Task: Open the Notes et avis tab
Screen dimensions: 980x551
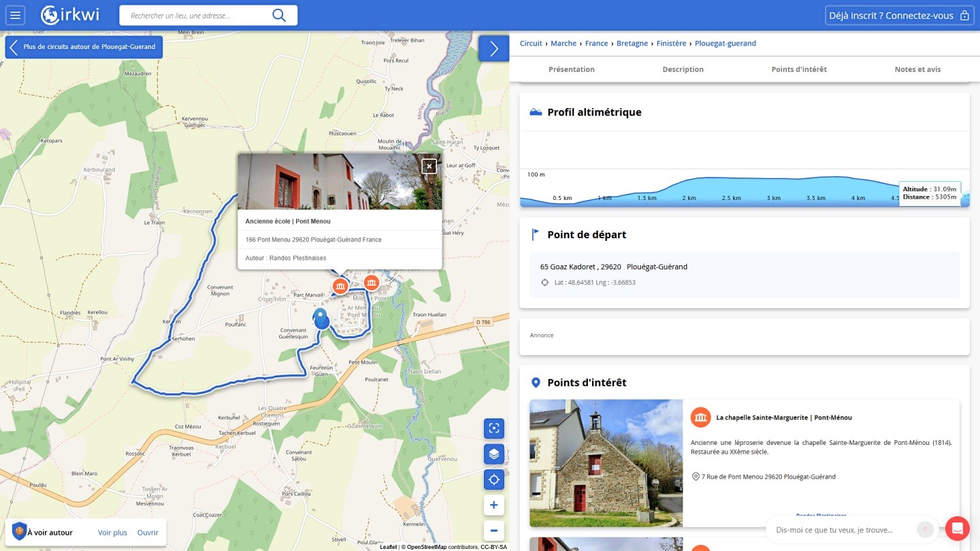Action: point(917,69)
